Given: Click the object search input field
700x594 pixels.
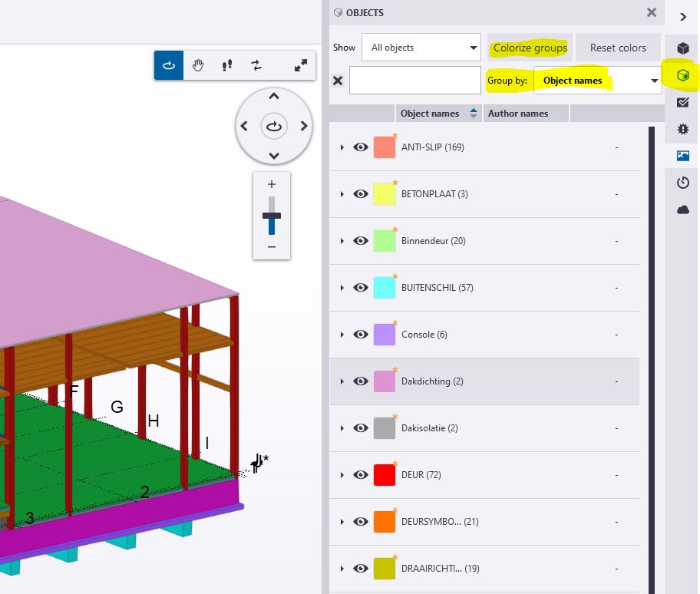Looking at the screenshot, I should point(414,81).
